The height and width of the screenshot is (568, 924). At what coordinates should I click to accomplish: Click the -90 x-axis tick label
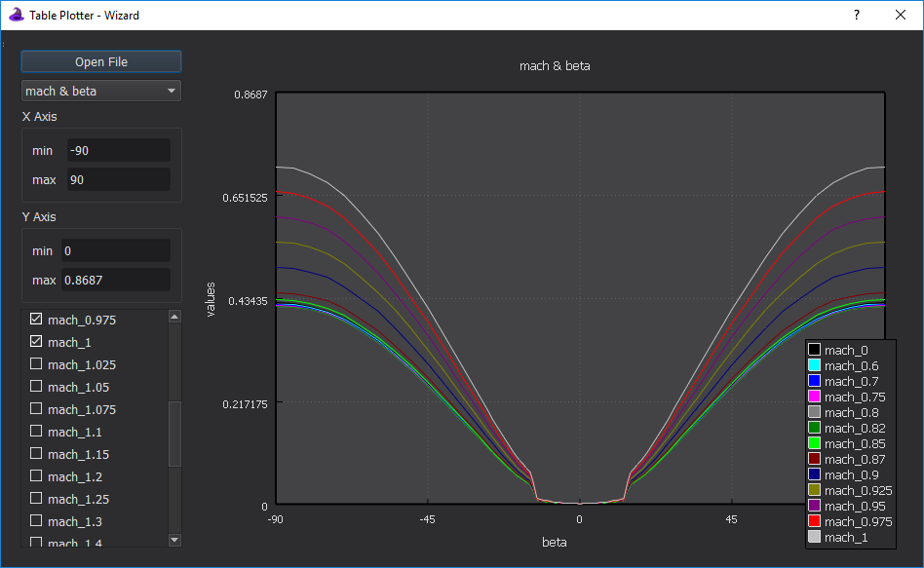pos(275,519)
